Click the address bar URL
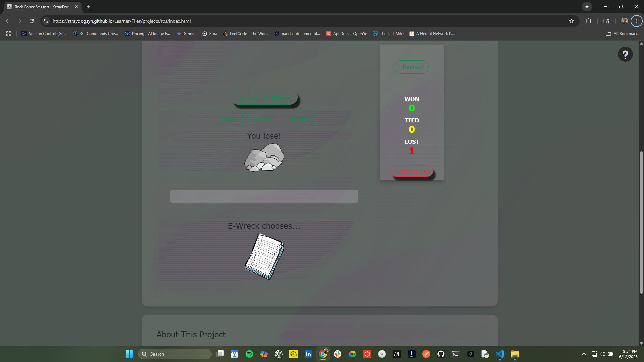The image size is (644, 362). (122, 21)
